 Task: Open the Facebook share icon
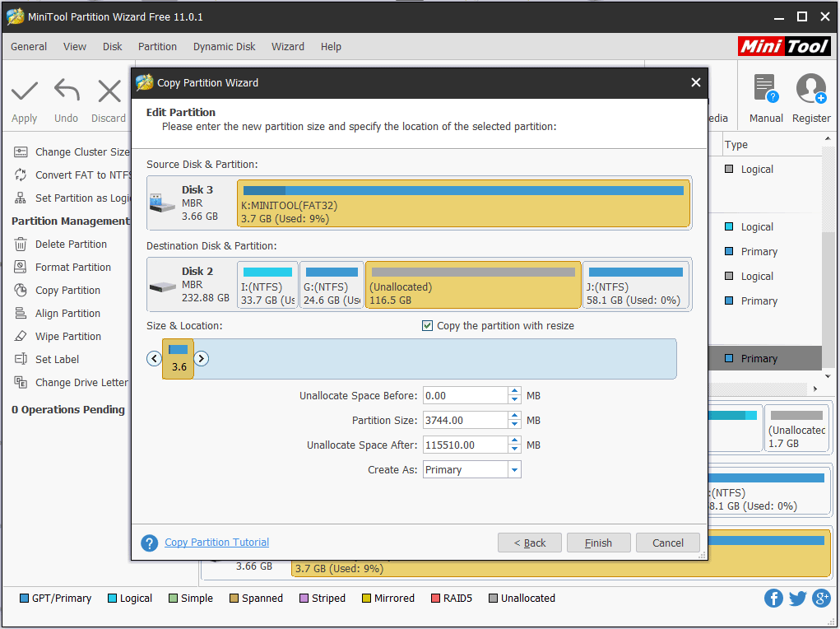pyautogui.click(x=773, y=598)
